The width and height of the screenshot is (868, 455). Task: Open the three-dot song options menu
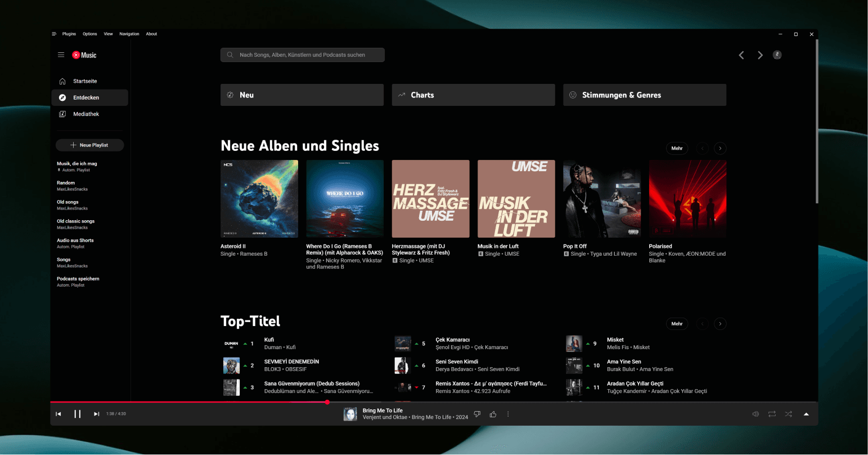point(508,414)
